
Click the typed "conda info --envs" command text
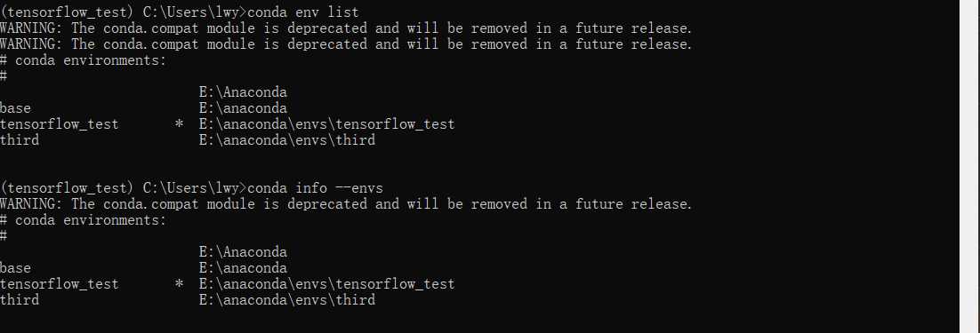click(315, 187)
